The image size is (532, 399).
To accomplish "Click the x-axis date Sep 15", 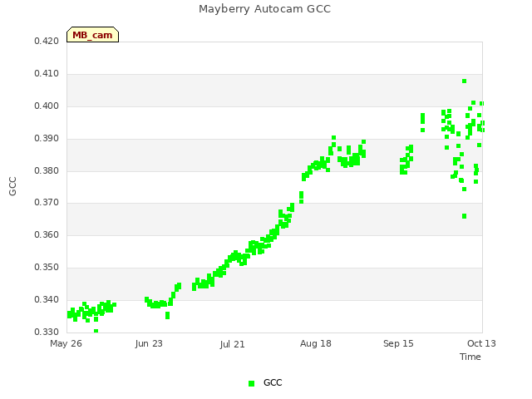I will 398,343.
